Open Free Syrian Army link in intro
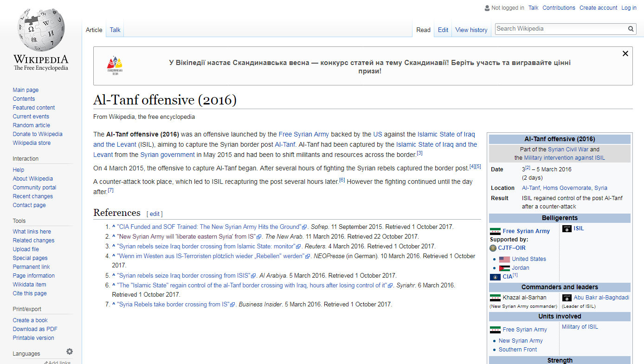The image size is (644, 364). coord(304,134)
